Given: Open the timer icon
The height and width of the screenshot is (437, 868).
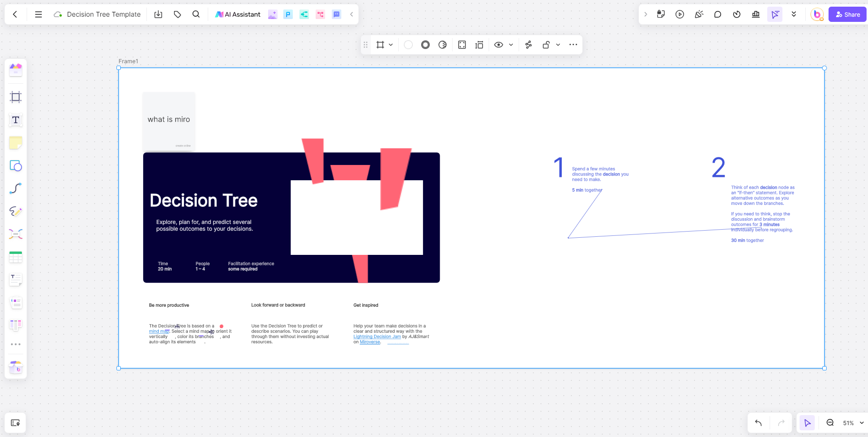Looking at the screenshot, I should [737, 14].
